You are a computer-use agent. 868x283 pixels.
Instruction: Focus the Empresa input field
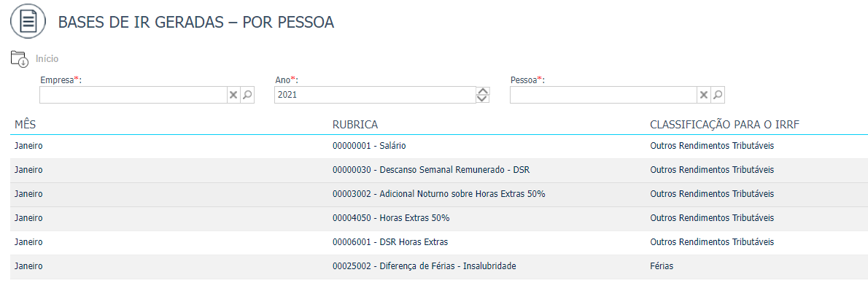[133, 96]
